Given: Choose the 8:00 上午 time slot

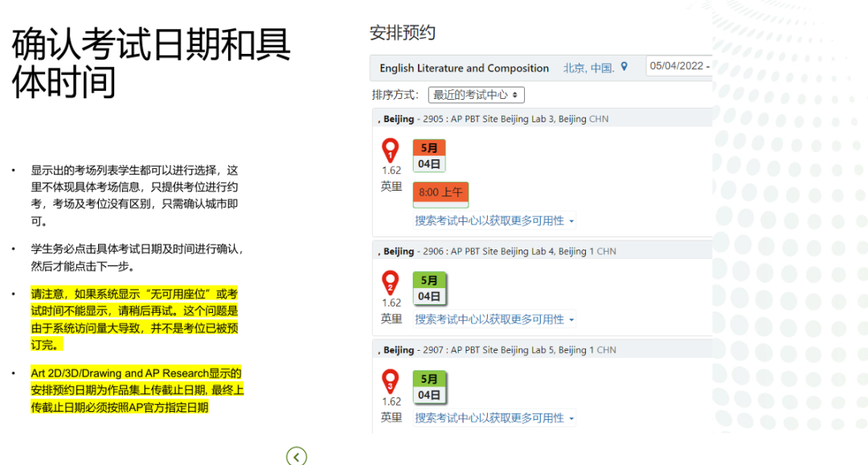Looking at the screenshot, I should [x=440, y=193].
